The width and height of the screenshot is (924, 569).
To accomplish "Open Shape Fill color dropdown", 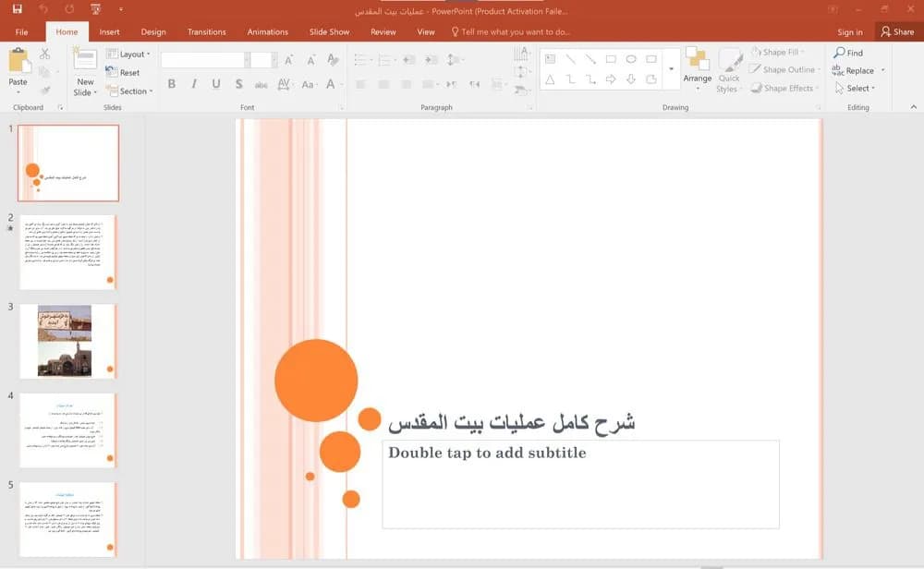I will click(x=778, y=53).
